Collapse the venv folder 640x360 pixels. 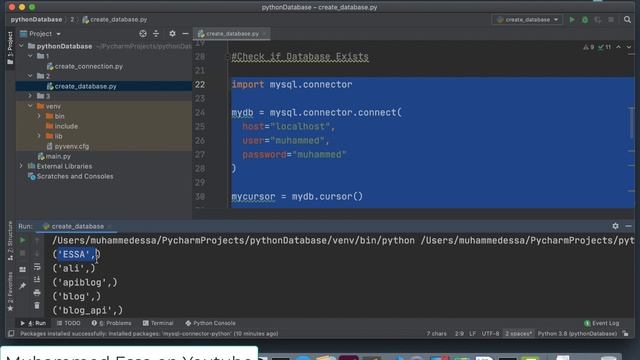(x=30, y=106)
